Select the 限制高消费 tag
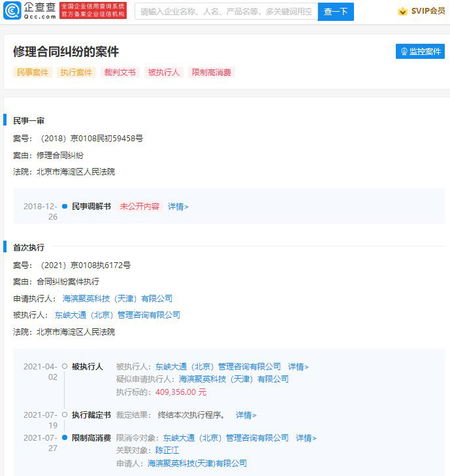 (x=212, y=72)
